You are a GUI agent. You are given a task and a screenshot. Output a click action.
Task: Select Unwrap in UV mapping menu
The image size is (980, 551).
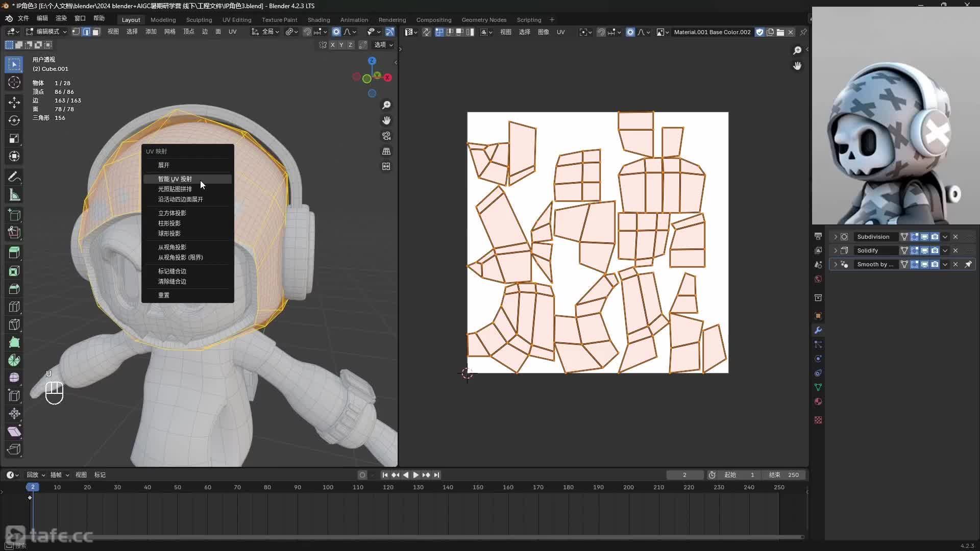pos(187,165)
